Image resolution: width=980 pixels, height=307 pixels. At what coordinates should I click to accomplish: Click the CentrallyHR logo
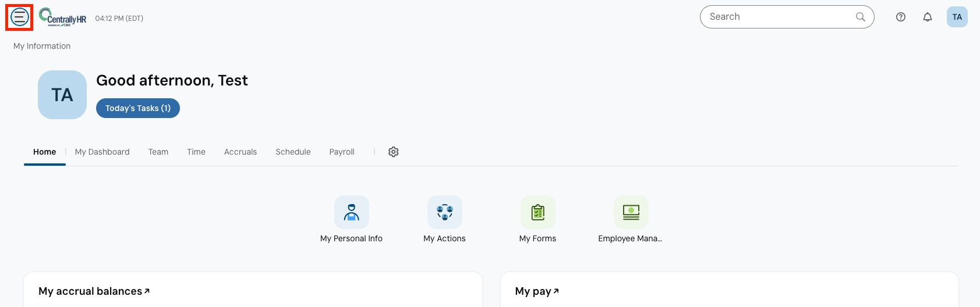[x=63, y=17]
